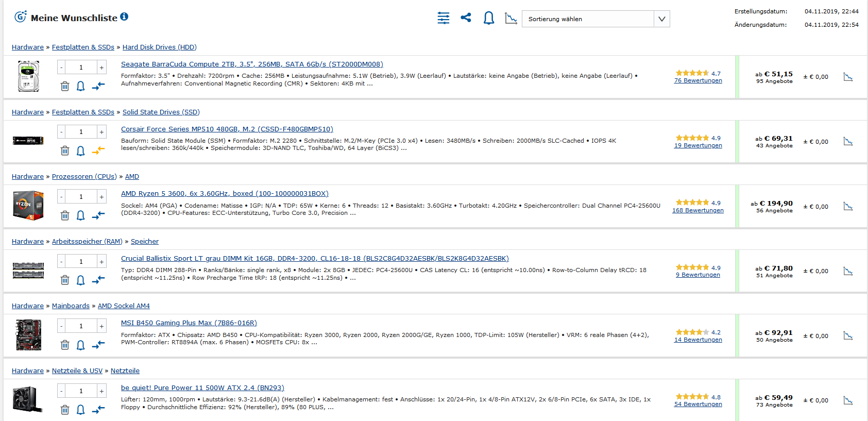Open price chart for MSI B450 row

tap(848, 335)
